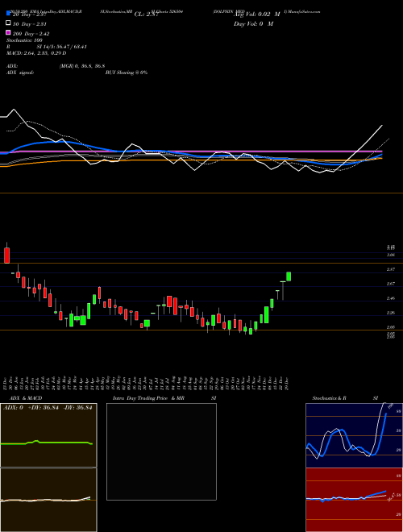Click the 'Day Vol: 0 M' label

coord(253,23)
